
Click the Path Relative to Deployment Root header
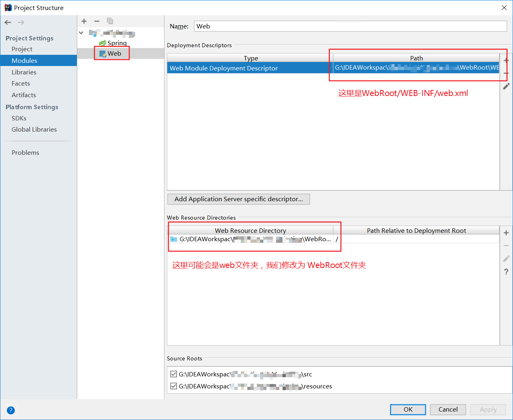[x=416, y=230]
